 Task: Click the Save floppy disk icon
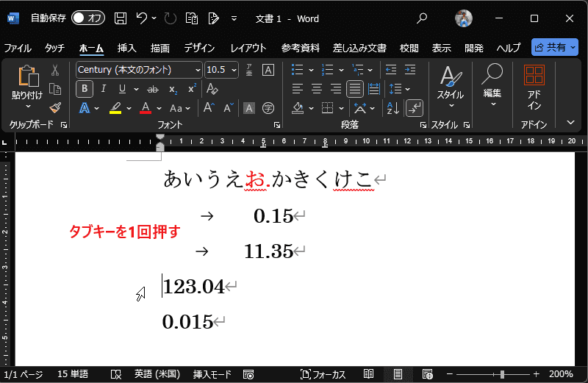point(121,18)
